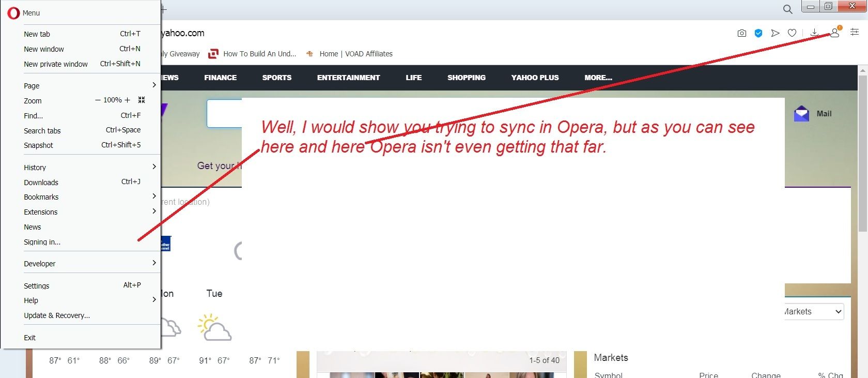
Task: Open the search tabs magnifier icon
Action: 787,9
